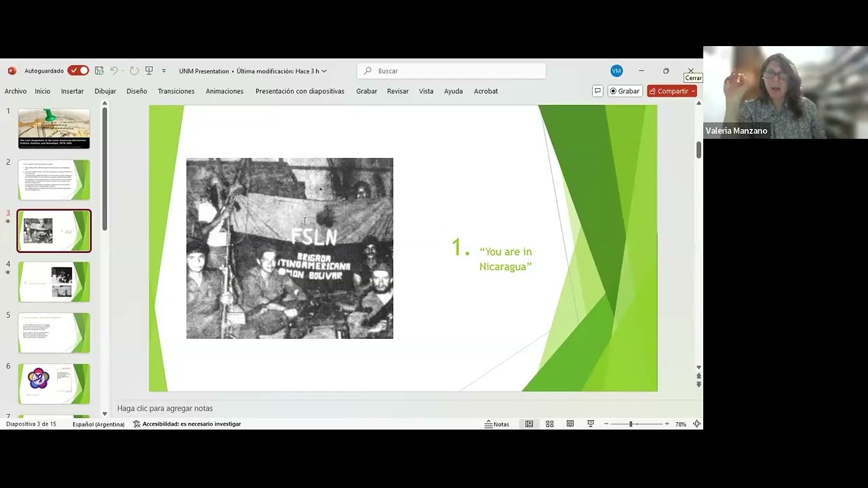
Task: Click slide panel scroll down arrow
Action: 104,413
